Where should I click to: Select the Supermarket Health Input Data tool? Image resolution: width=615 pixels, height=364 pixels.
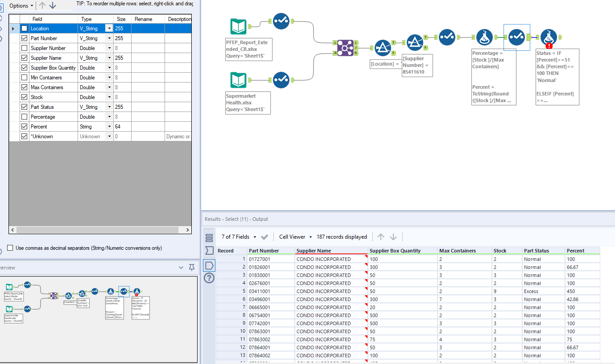(x=238, y=80)
